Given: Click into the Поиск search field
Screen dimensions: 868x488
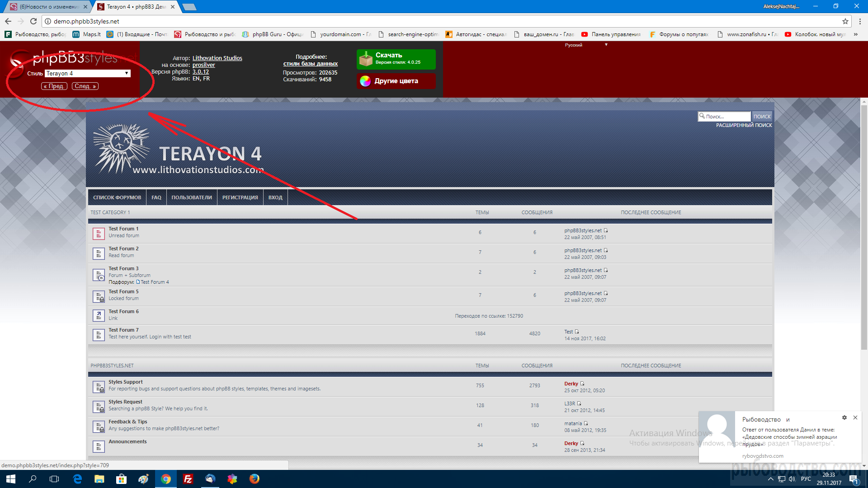Looking at the screenshot, I should tap(724, 117).
